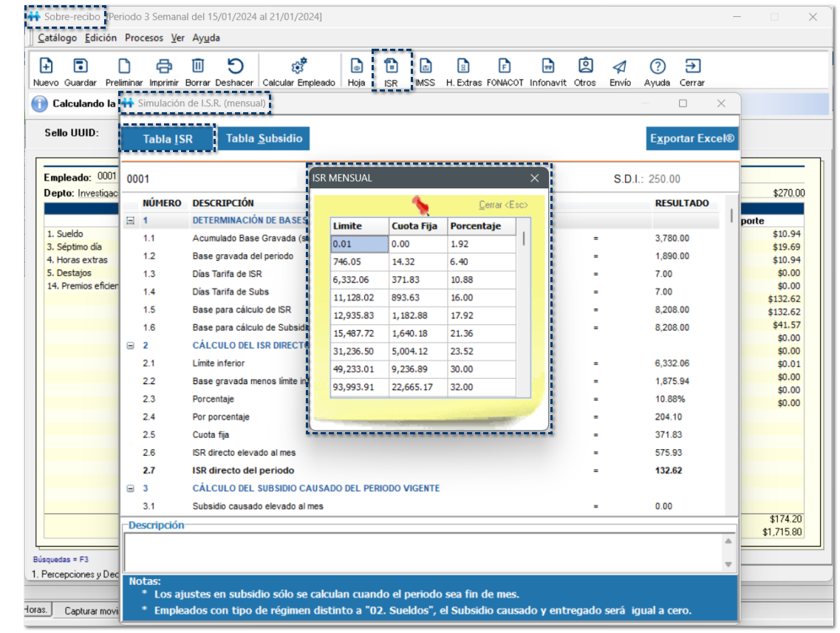Open Preliminar preview icon
840x633 pixels.
point(124,66)
